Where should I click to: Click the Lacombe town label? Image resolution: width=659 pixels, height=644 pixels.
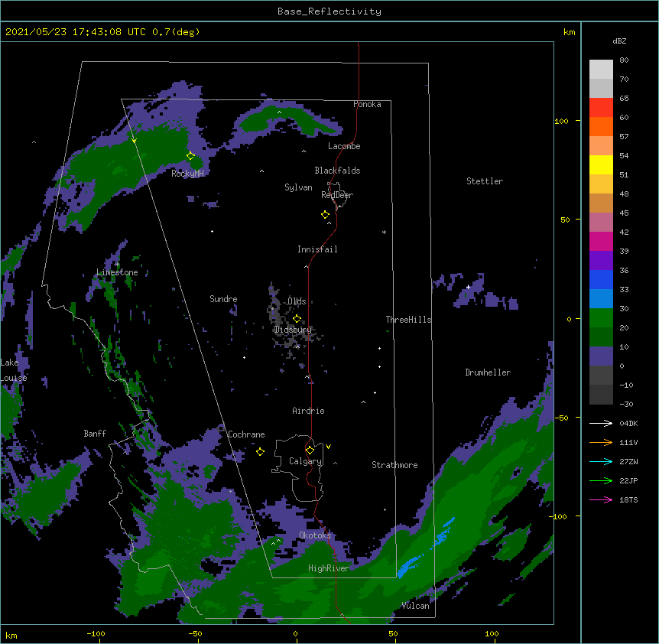coord(344,146)
